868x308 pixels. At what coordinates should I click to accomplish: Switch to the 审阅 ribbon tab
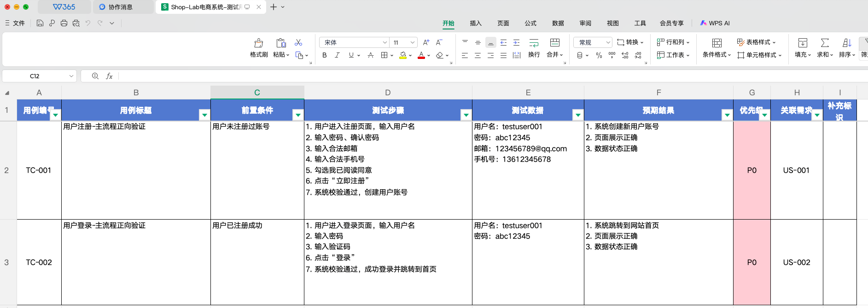coord(585,23)
